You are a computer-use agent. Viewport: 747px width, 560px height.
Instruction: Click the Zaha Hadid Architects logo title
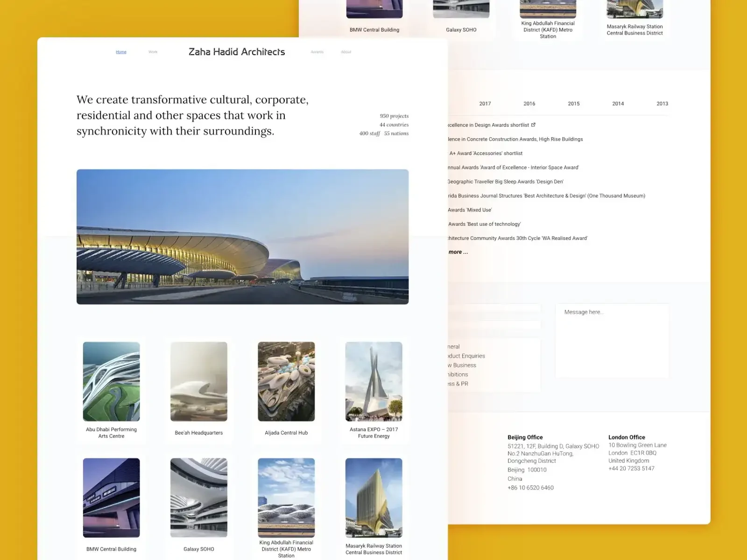point(237,52)
